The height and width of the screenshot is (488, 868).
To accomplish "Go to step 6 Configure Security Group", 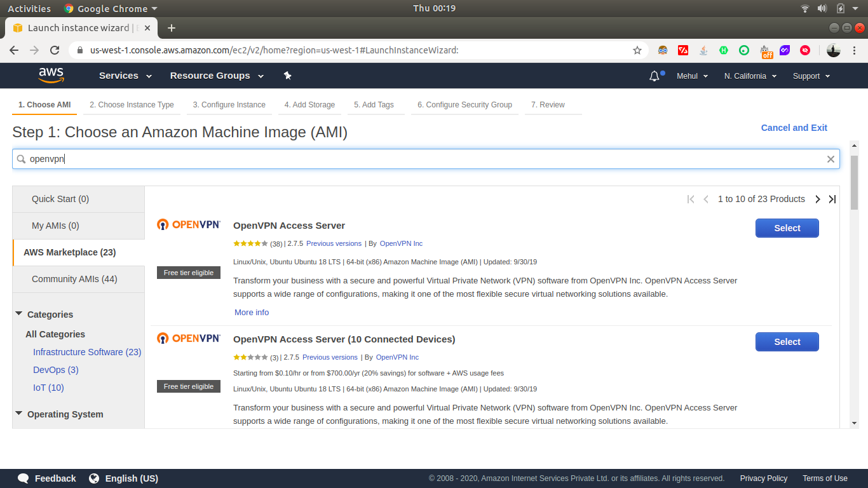I will [465, 105].
